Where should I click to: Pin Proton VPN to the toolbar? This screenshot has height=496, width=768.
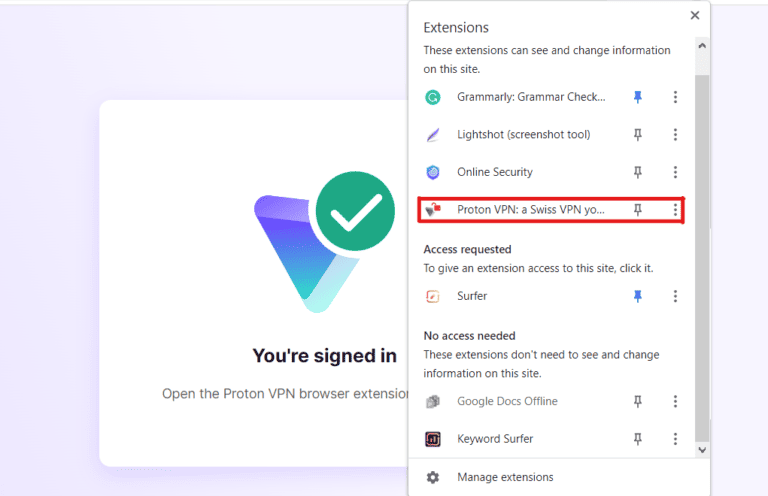click(638, 210)
